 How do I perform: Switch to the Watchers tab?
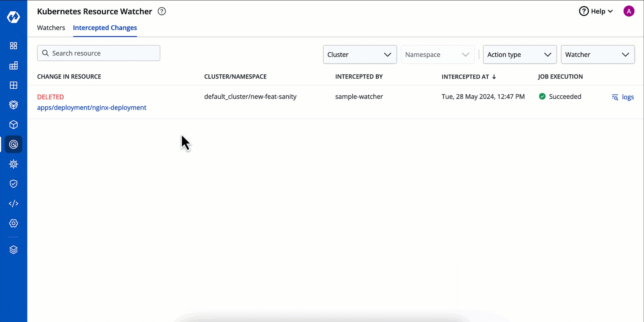pyautogui.click(x=51, y=28)
